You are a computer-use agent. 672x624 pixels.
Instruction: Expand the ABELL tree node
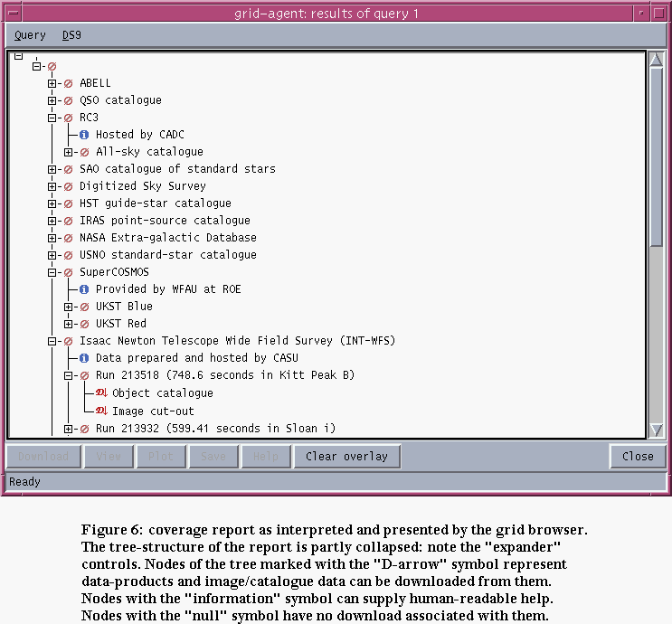coord(52,83)
